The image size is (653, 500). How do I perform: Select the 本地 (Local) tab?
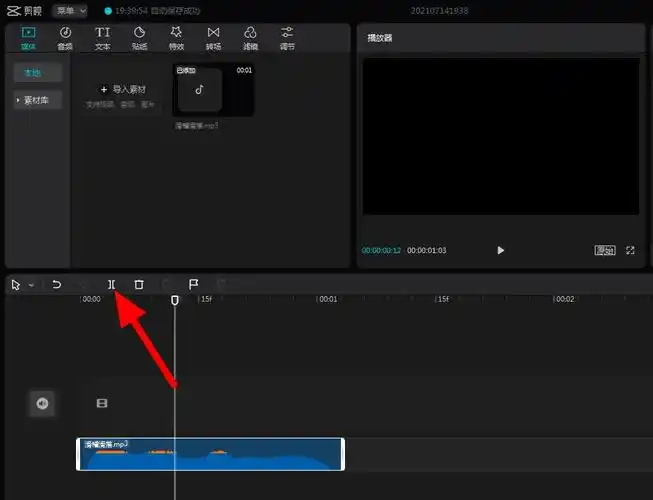click(38, 73)
